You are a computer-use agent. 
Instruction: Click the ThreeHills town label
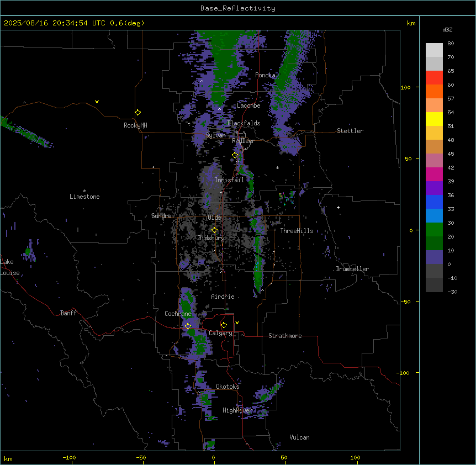[x=297, y=231]
